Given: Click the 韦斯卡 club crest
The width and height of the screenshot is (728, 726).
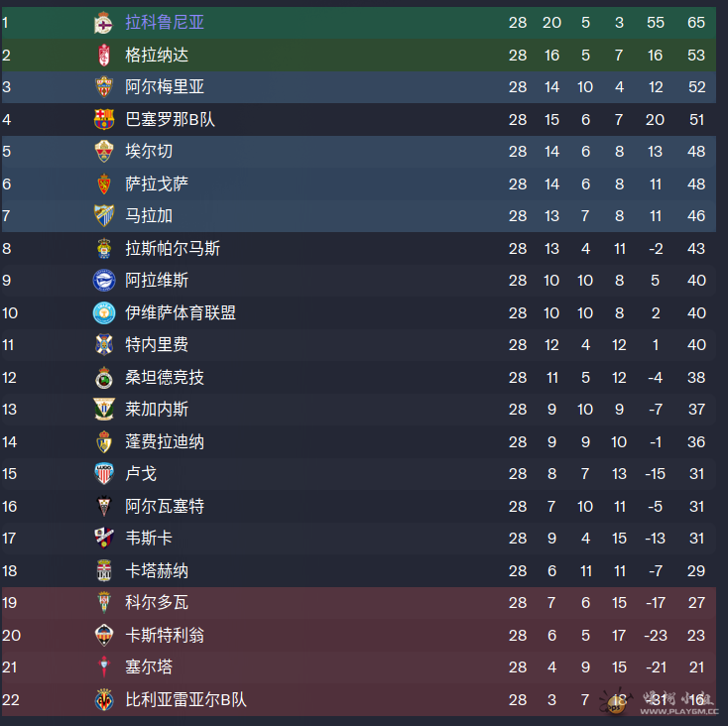Looking at the screenshot, I should [x=104, y=538].
